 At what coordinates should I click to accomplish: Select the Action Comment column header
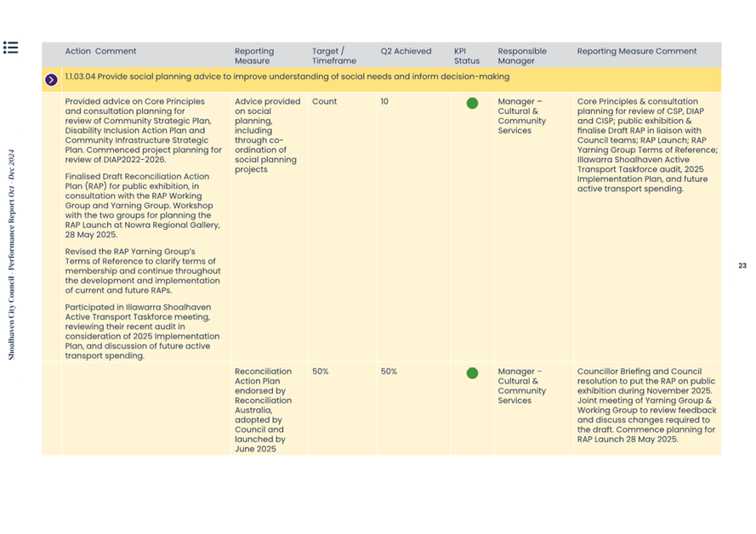(100, 51)
